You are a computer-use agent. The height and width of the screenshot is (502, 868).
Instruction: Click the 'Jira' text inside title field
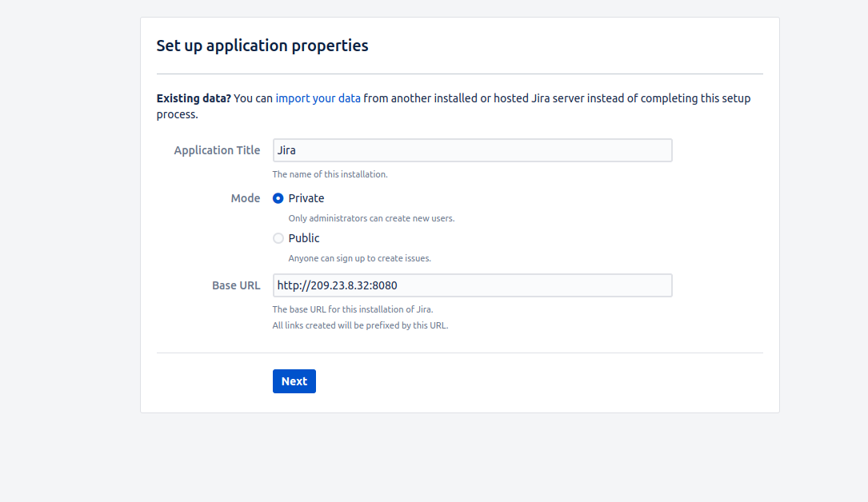[x=286, y=150]
